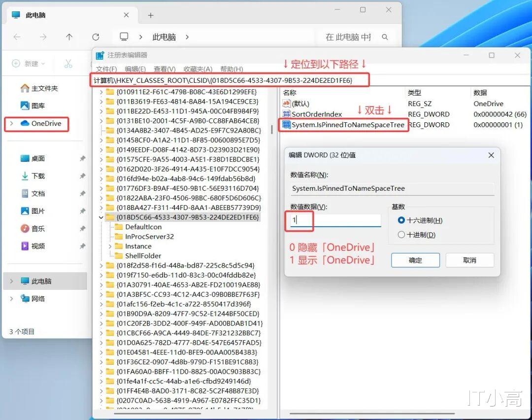Expand the {018f2d58-f16d-448a-bd87-225c8c5d5c94} key

[101, 266]
